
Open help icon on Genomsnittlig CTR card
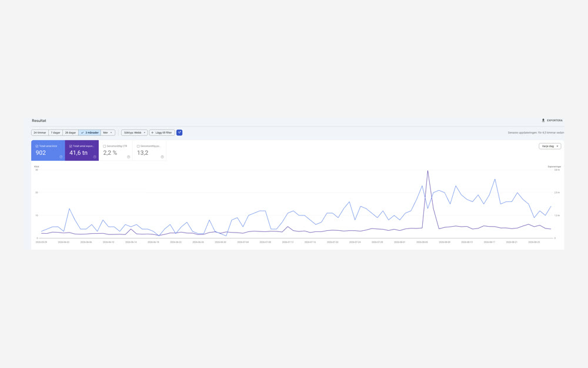[x=128, y=157]
